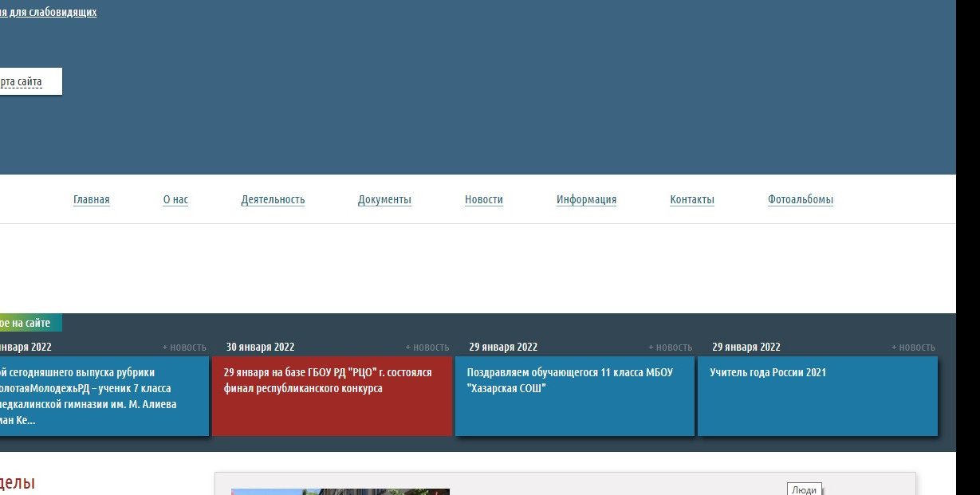Switch to version for слабовидящих
This screenshot has height=495, width=980.
(48, 12)
